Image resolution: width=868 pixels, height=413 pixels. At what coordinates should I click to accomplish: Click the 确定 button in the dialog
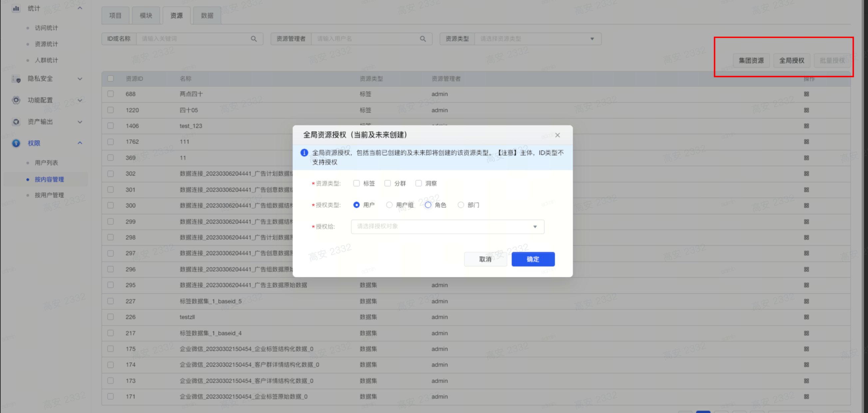coord(533,259)
